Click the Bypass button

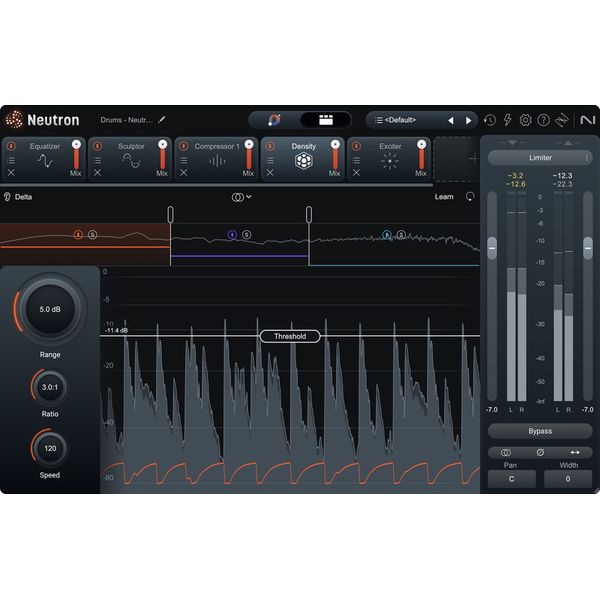540,431
